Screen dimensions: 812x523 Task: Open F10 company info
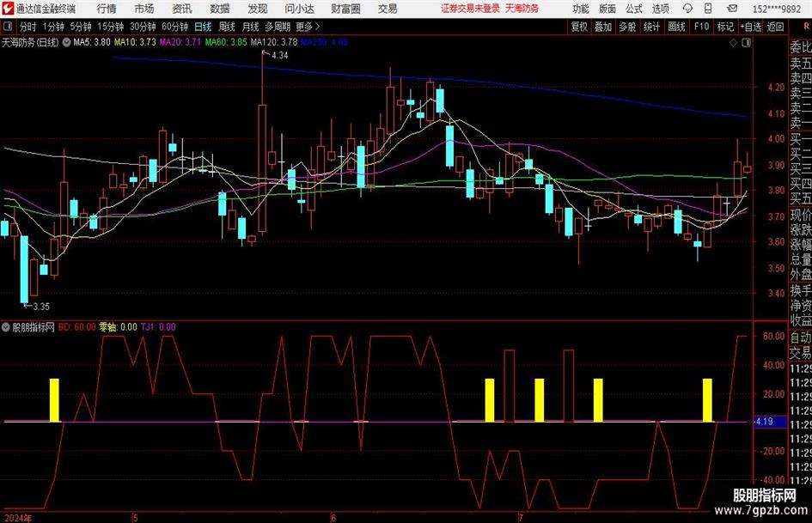coord(702,27)
